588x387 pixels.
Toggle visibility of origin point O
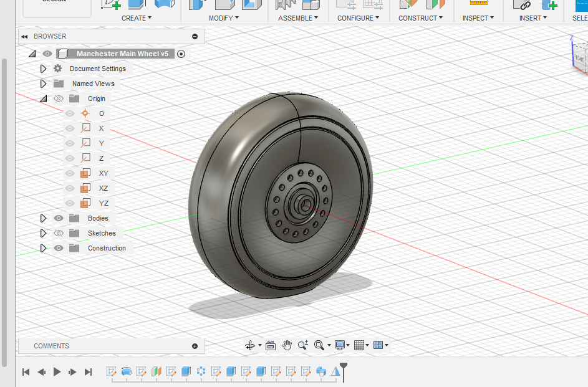pos(70,113)
